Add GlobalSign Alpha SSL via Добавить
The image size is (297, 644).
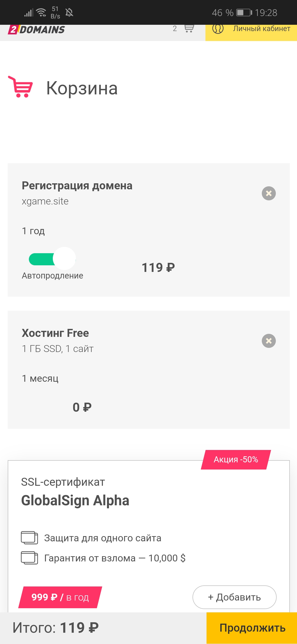(x=234, y=597)
